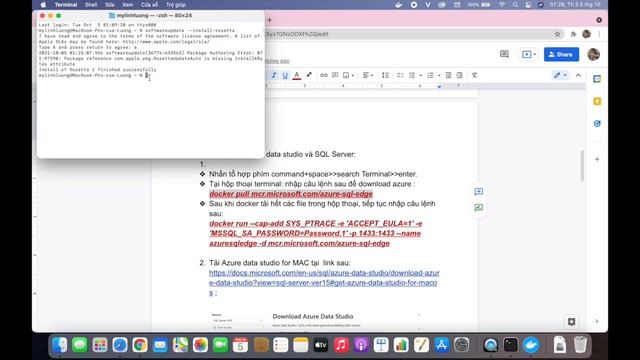Open Music app from the Dock
Viewport: 640px width, 360px height.
point(341,345)
